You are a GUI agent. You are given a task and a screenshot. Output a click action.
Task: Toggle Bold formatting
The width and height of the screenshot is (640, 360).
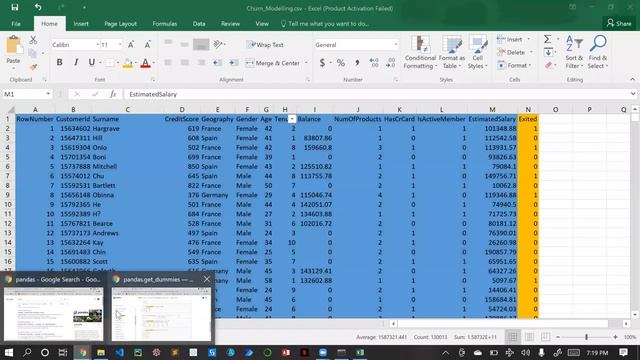(60, 62)
